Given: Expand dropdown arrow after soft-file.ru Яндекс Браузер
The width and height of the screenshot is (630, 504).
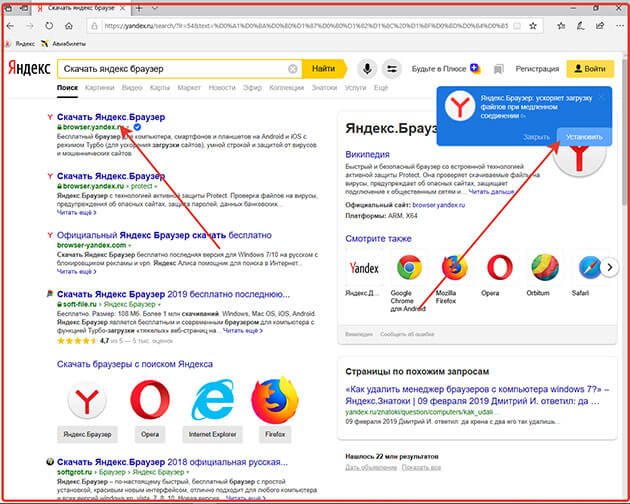Looking at the screenshot, I should [x=159, y=304].
